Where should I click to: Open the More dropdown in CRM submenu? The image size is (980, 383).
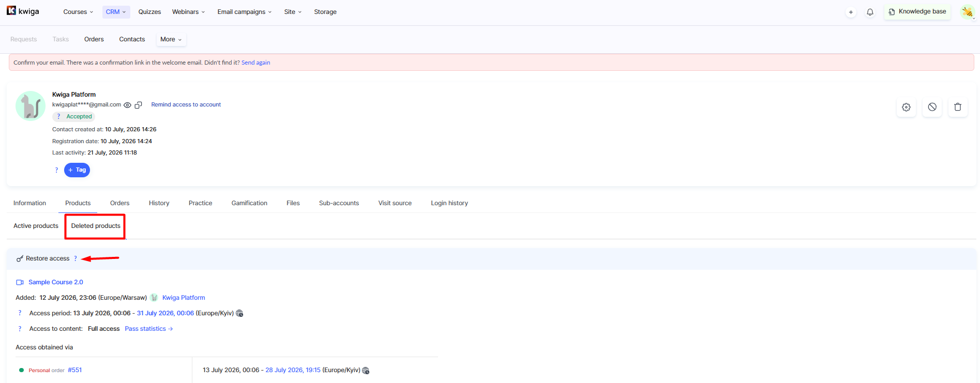(x=171, y=39)
